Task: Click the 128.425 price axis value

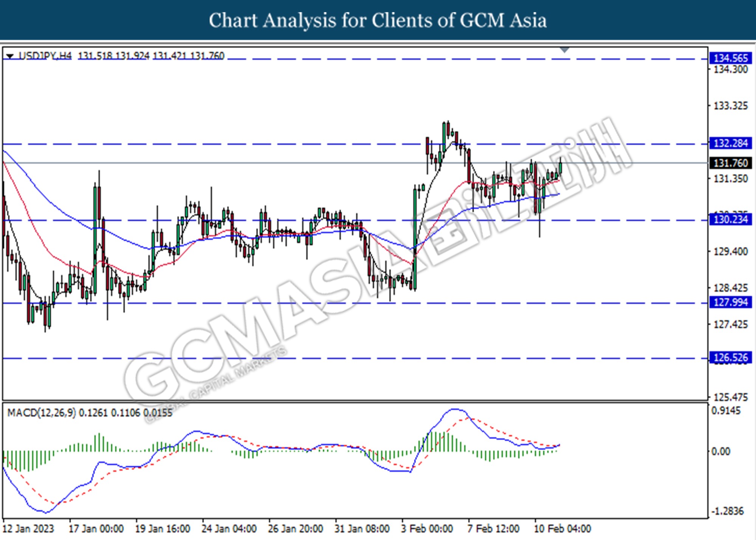Action: pyautogui.click(x=730, y=288)
